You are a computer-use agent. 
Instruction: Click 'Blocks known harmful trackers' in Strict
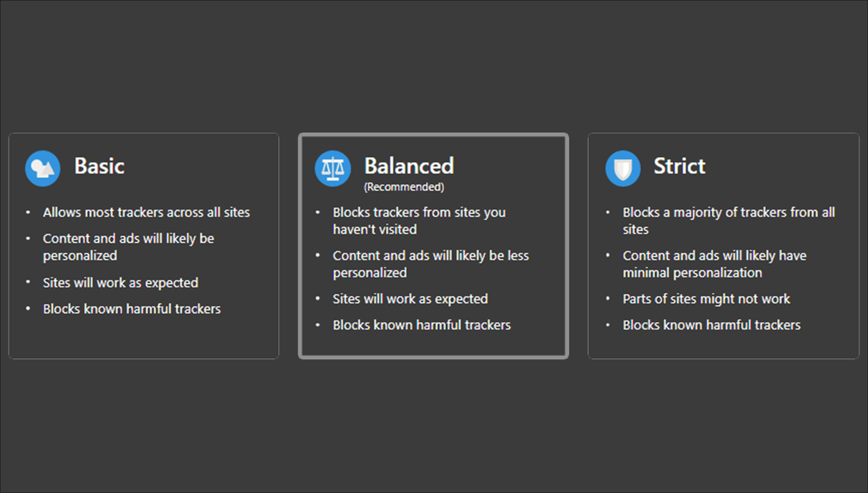(x=711, y=325)
